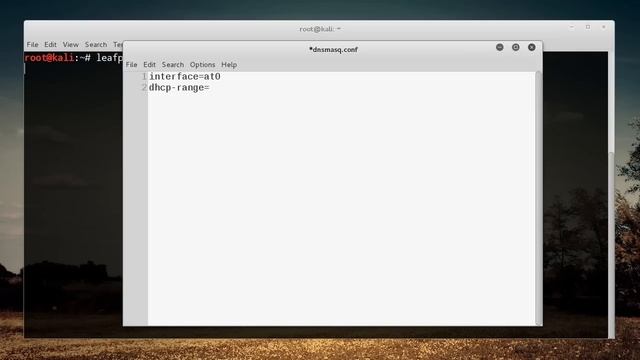Screen dimensions: 640x360
Task: Place cursor after 'dhcp-range=' text
Action: click(x=210, y=88)
